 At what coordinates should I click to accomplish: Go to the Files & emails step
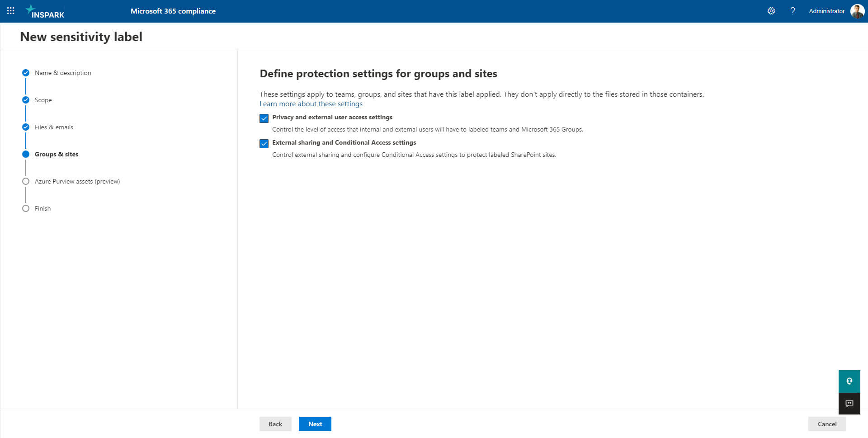coord(54,127)
